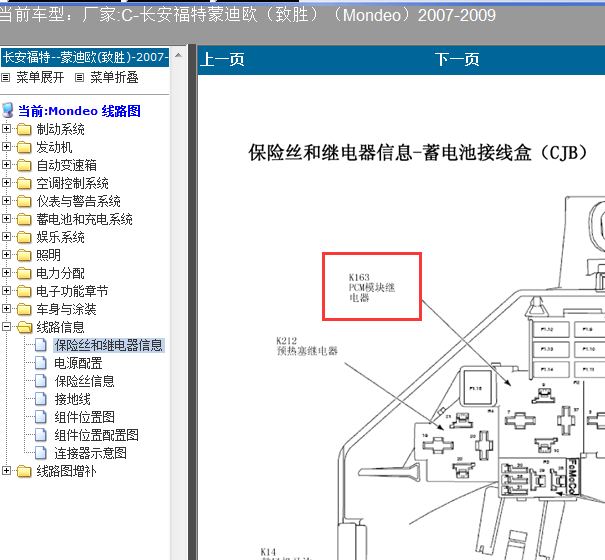This screenshot has width=605, height=560.
Task: Click the 连接器示意图 page icon
Action: [41, 453]
